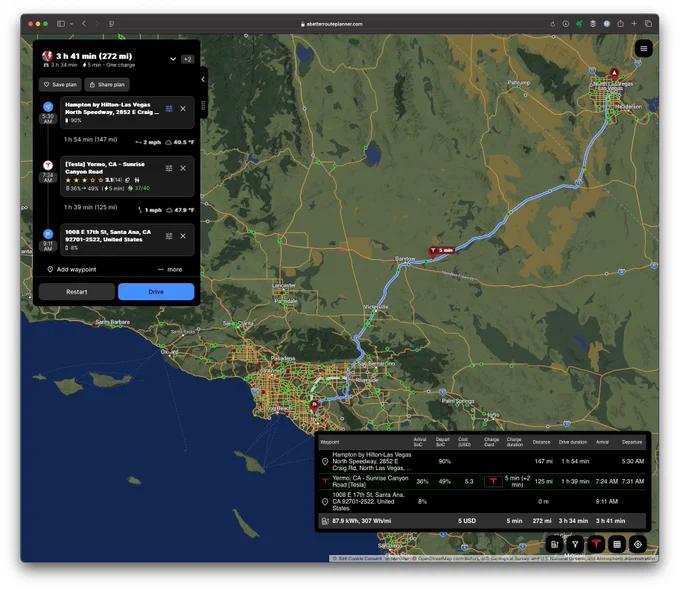Viewport: 680px width, 590px height.
Task: Toggle the trip details table view
Action: 617,544
